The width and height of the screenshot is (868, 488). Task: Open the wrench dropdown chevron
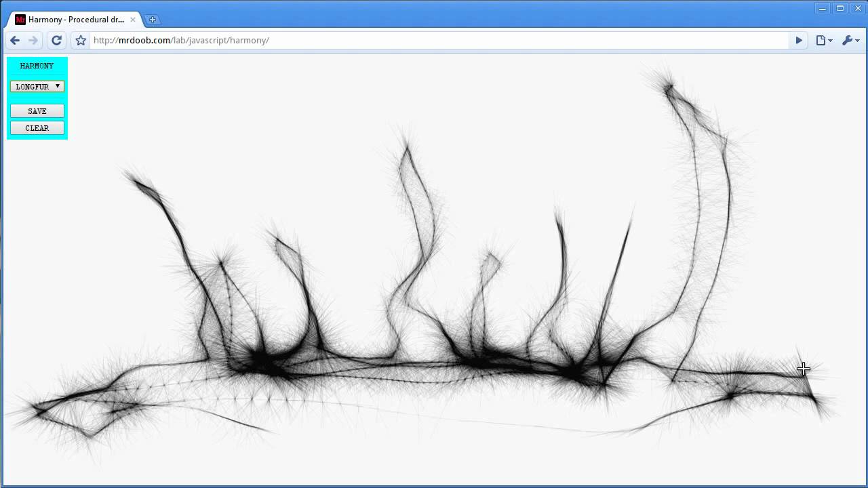[856, 42]
